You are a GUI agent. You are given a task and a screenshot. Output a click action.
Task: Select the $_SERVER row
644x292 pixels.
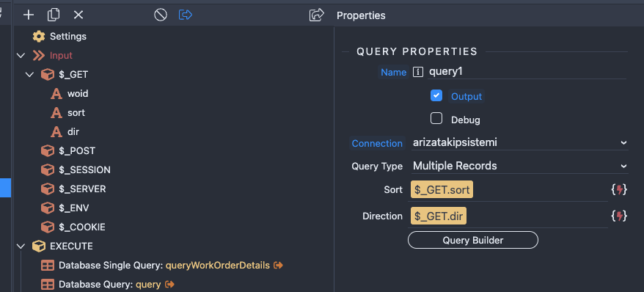(82, 189)
